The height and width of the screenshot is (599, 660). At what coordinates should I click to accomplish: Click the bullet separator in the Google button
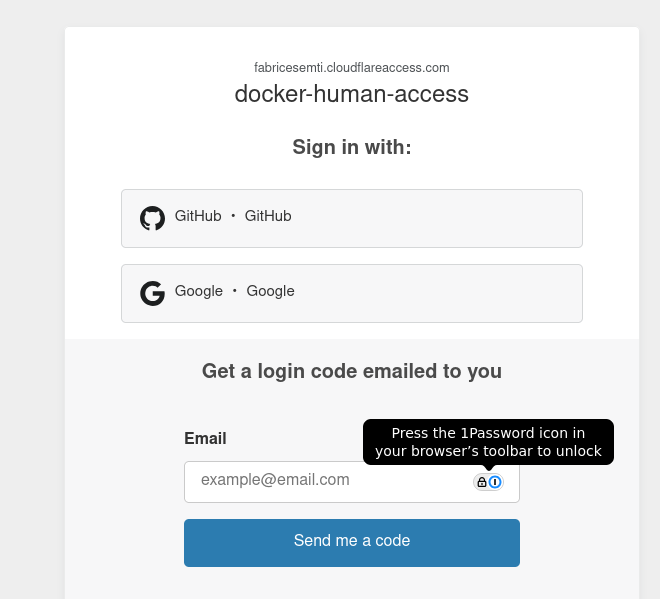(x=235, y=291)
